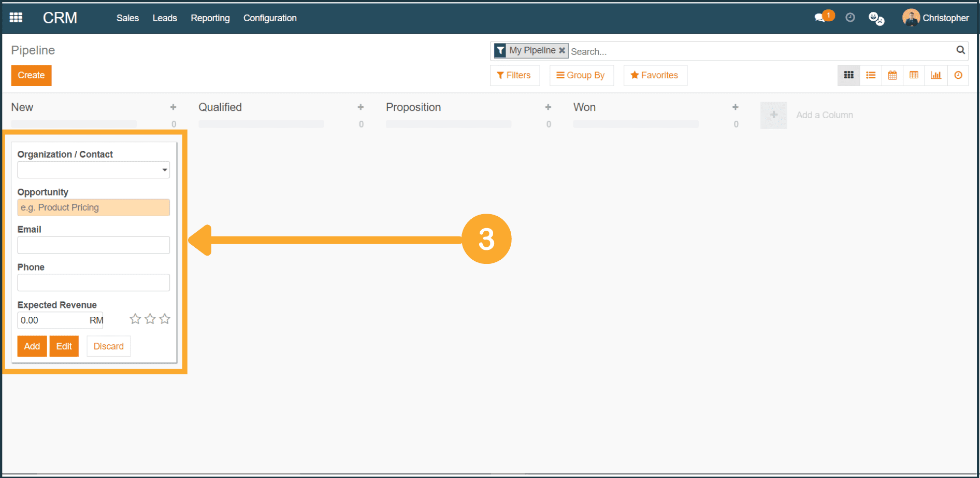Set priority to first star

click(135, 319)
